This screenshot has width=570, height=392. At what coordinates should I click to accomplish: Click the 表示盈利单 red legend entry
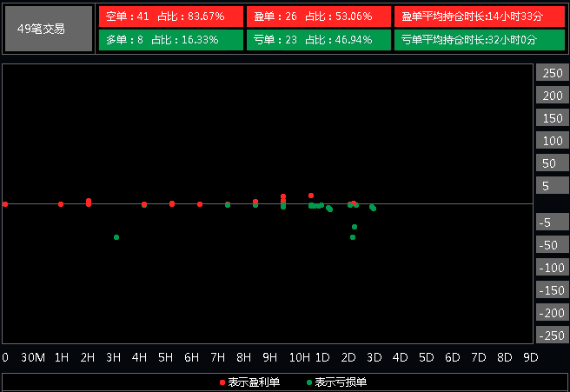(x=249, y=382)
